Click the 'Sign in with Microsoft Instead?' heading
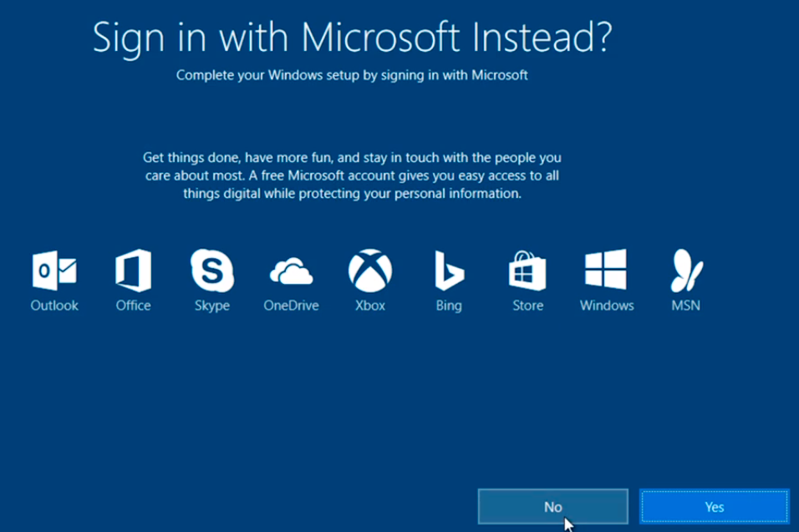The image size is (799, 532). pyautogui.click(x=352, y=38)
